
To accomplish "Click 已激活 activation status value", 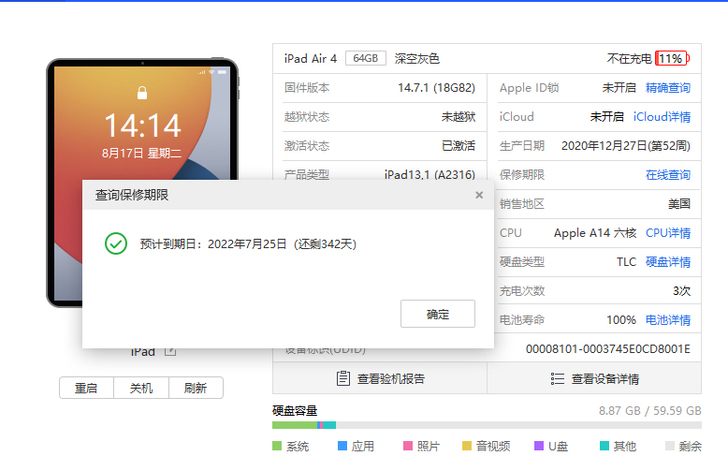I will coord(458,146).
